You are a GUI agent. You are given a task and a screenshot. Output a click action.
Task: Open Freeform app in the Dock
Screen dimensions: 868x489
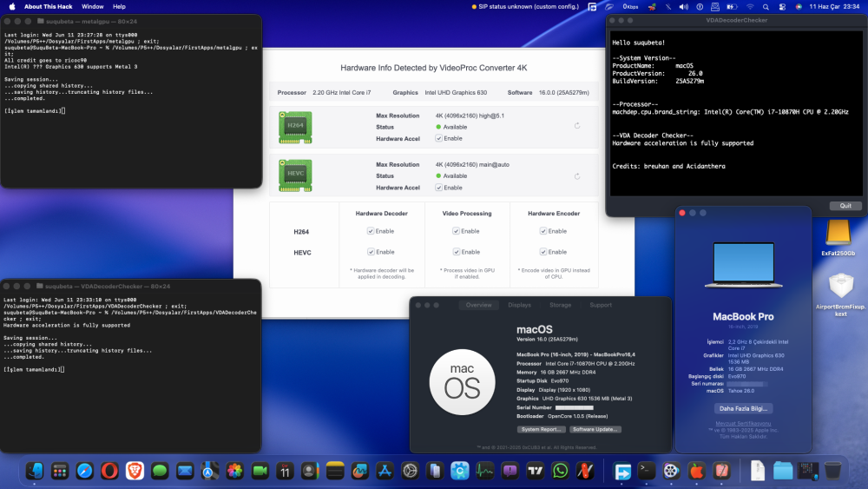(x=360, y=471)
